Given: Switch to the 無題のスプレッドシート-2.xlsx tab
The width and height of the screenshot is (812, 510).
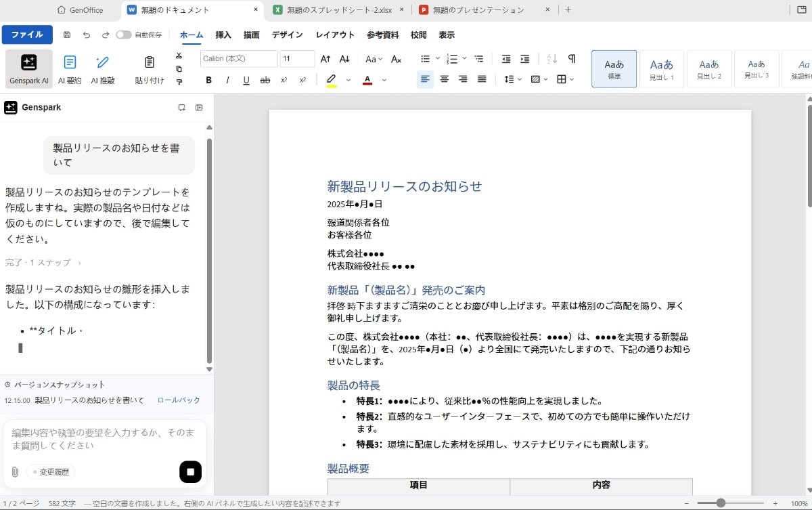Looking at the screenshot, I should click(x=340, y=9).
